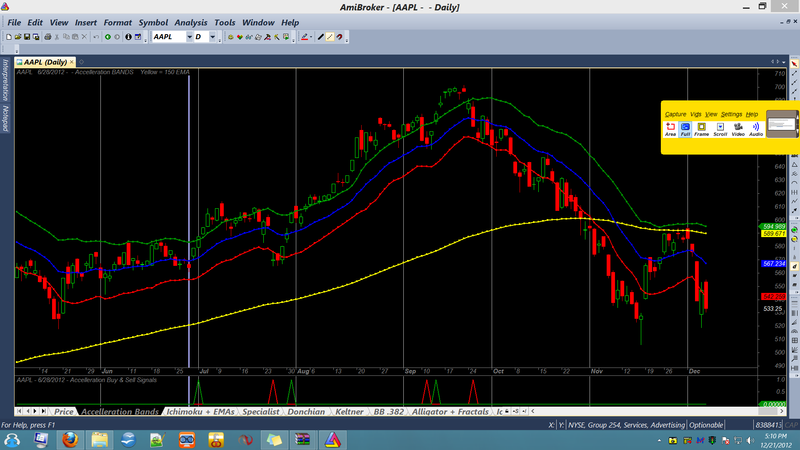800x450 pixels.
Task: Open the interval D dropdown arrow
Action: (213, 37)
